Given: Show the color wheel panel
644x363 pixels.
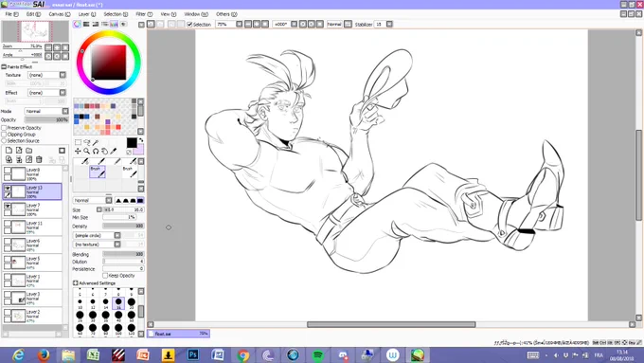Looking at the screenshot, I should click(77, 25).
